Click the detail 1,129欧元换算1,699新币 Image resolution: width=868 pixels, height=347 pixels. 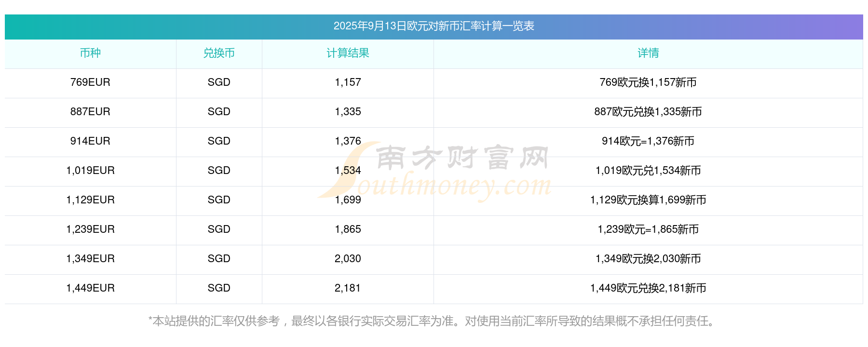click(648, 200)
